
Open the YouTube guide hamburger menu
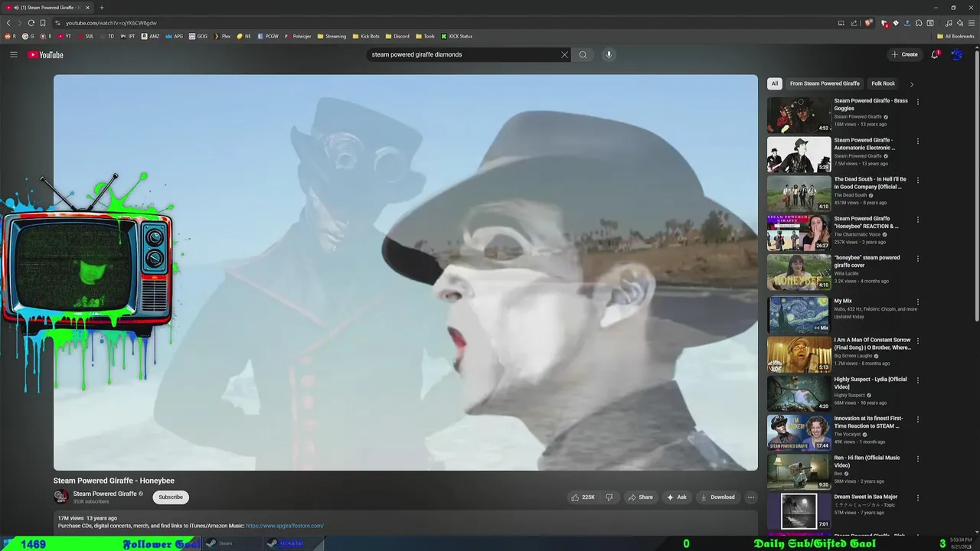[13, 54]
